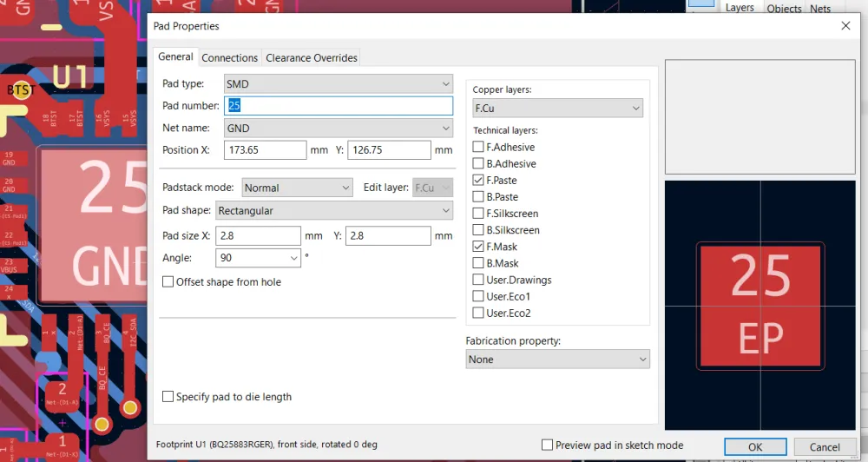Click the OK button

755,447
